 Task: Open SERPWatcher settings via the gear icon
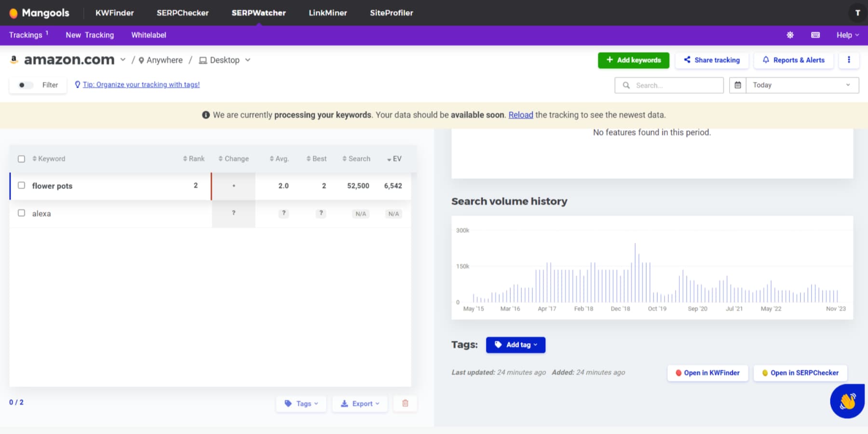pyautogui.click(x=790, y=35)
